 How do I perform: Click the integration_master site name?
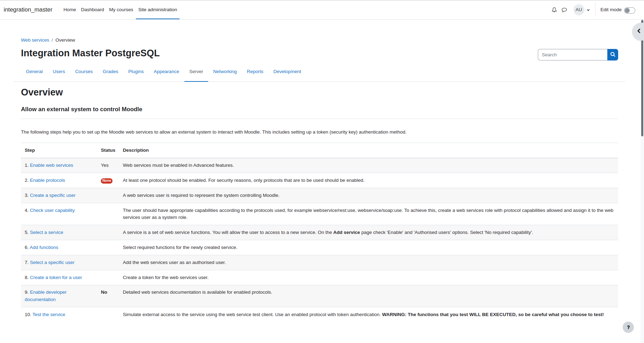point(28,10)
